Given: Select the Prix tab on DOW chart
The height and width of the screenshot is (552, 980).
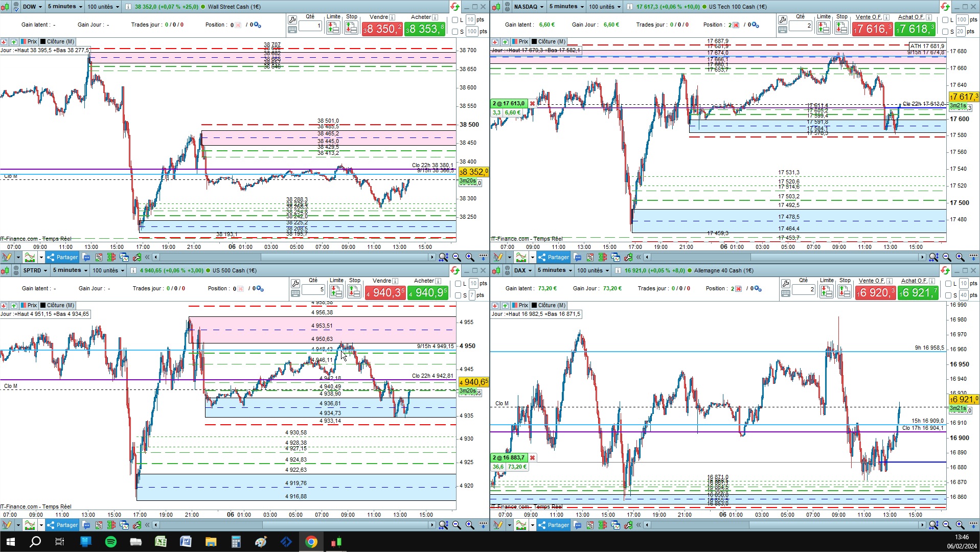Looking at the screenshot, I should click(x=29, y=41).
